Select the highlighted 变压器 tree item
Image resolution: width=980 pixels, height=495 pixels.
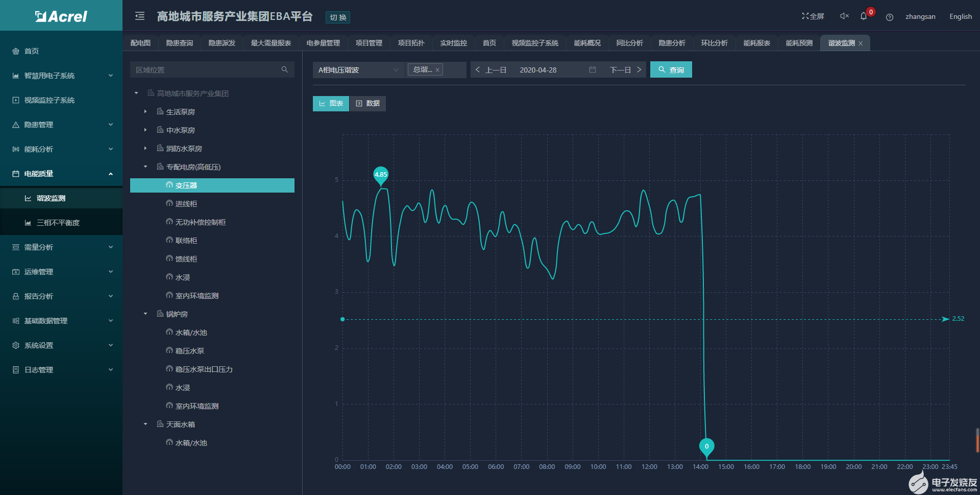(x=212, y=185)
